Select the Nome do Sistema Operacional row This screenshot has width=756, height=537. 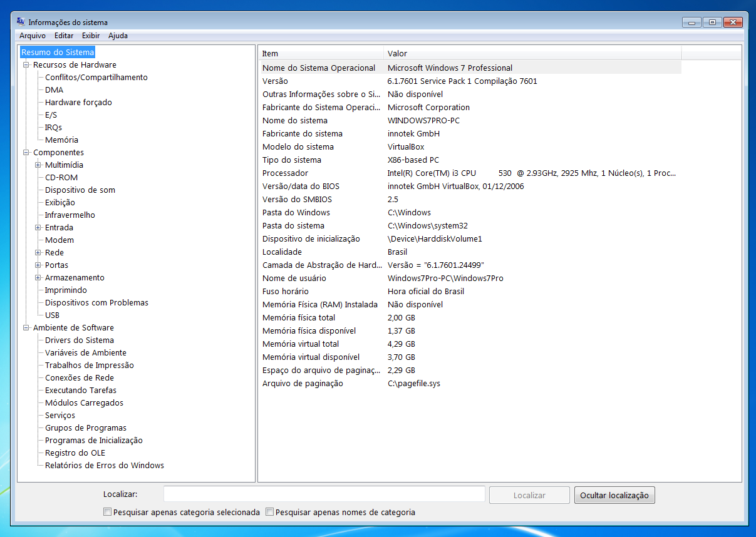(470, 68)
